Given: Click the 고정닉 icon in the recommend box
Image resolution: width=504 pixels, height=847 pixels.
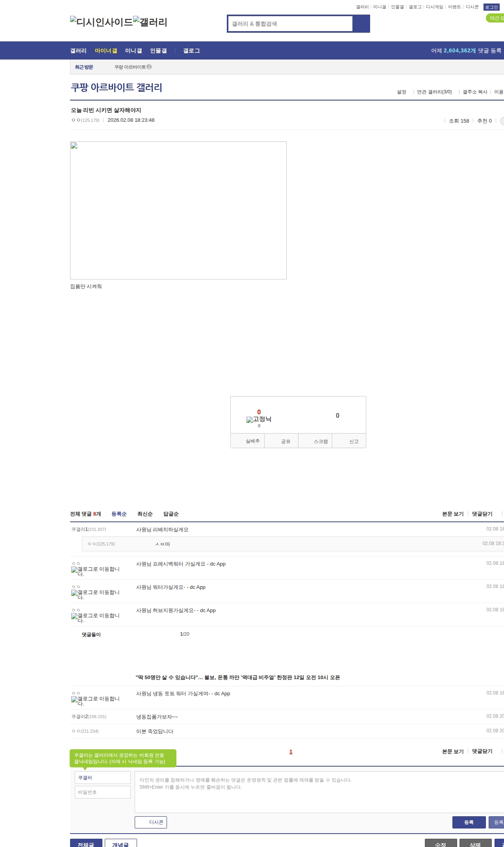Looking at the screenshot, I should point(259,419).
